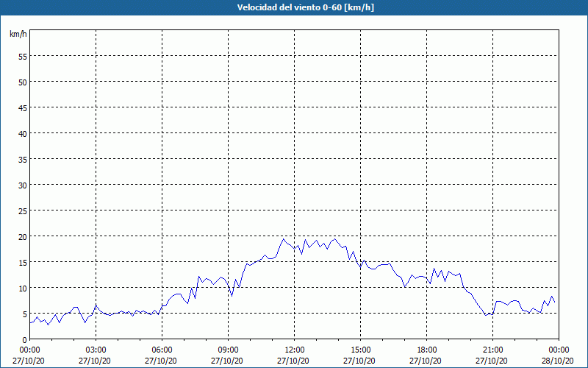The image size is (588, 368).
Task: Click the 09:00 time label
Action: (x=228, y=350)
